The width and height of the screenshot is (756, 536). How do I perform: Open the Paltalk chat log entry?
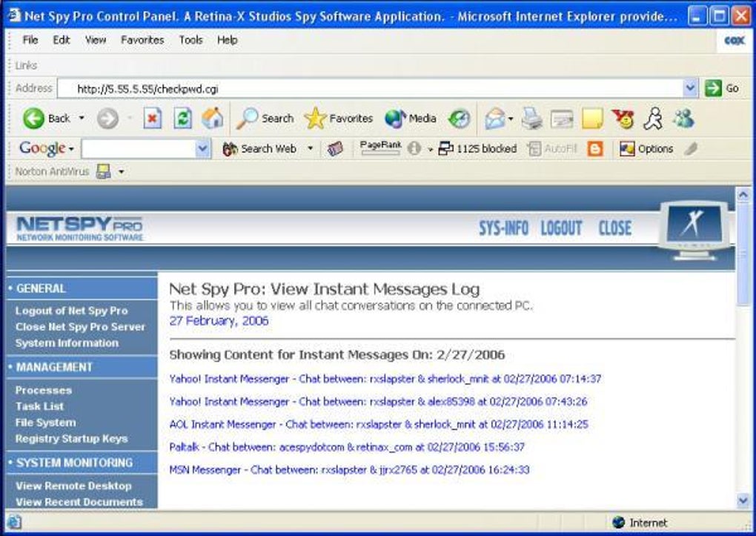pos(347,447)
